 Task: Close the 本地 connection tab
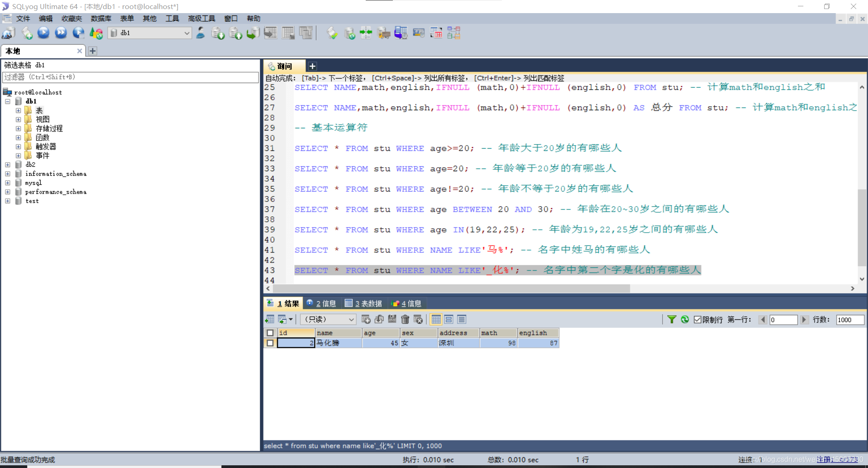coord(80,51)
